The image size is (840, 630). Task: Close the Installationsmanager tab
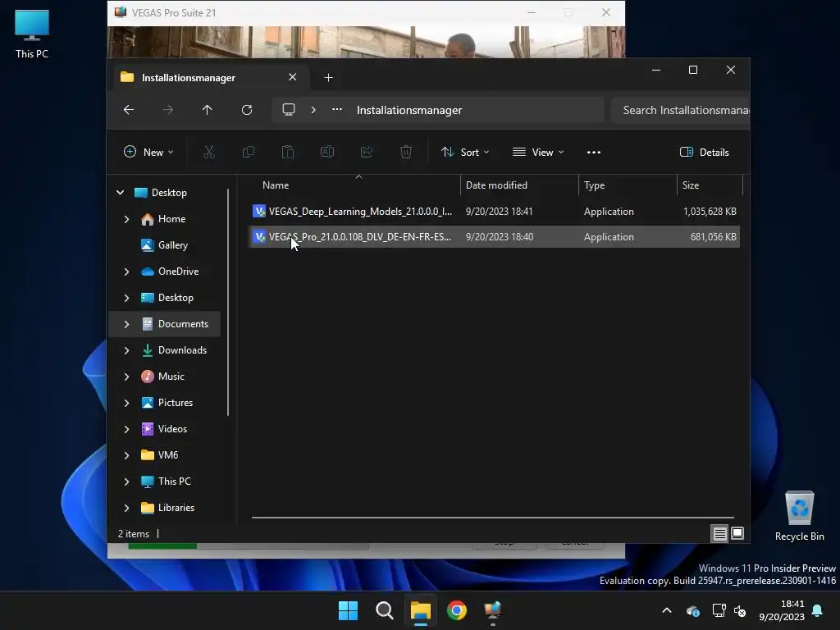coord(293,77)
